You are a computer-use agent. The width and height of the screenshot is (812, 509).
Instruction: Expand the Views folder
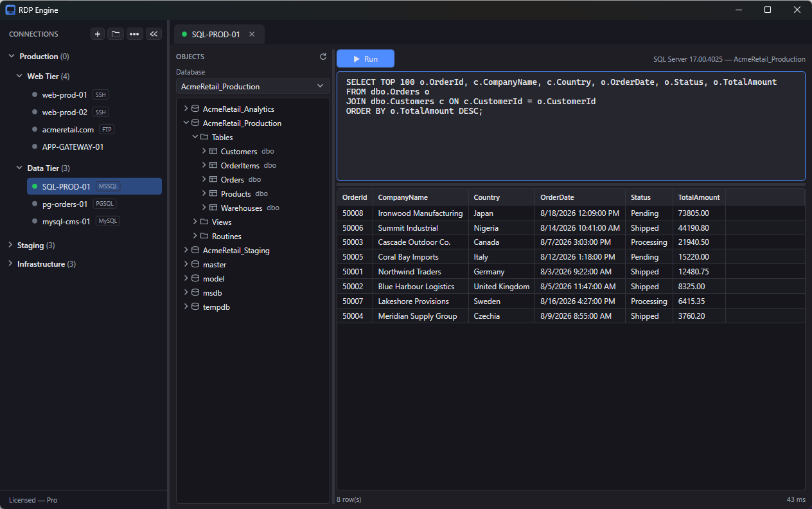click(x=195, y=222)
